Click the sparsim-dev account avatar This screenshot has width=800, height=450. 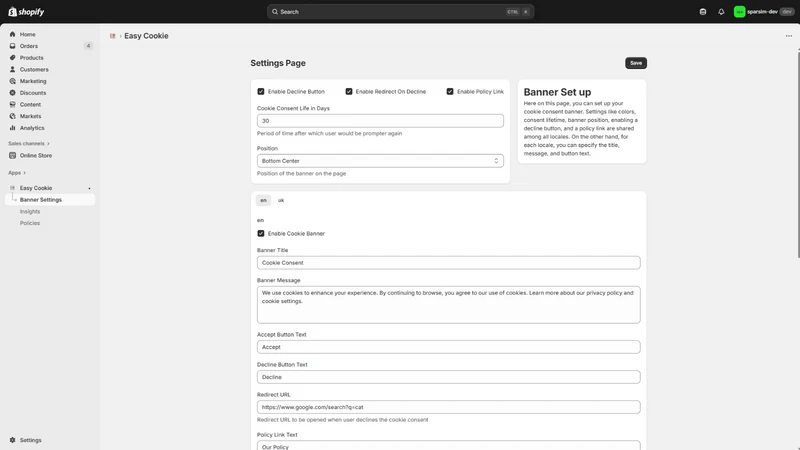pyautogui.click(x=739, y=12)
